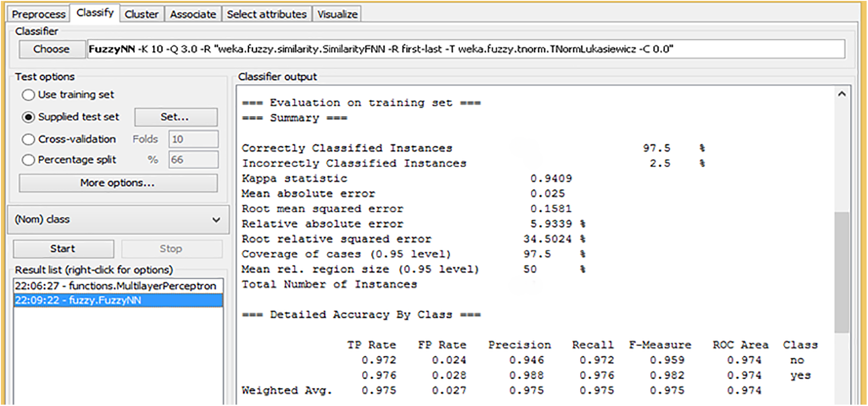Switch to the Preprocess tab
The width and height of the screenshot is (868, 406).
38,14
